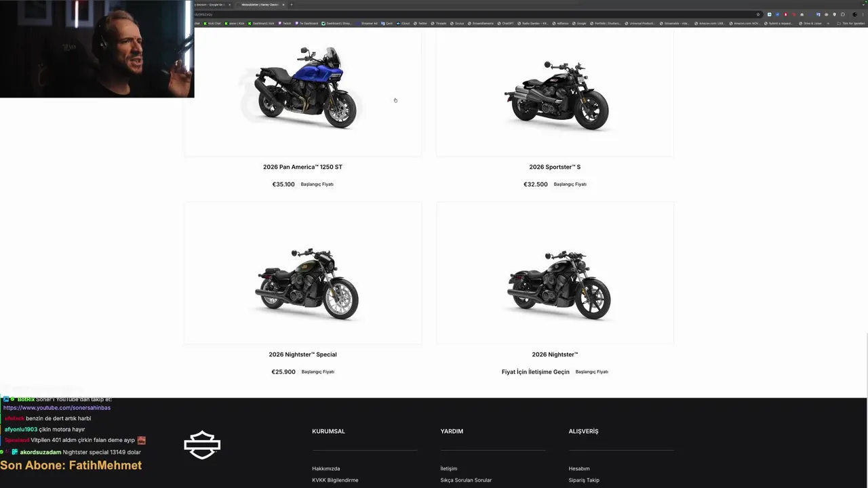Open the Dashboard | Kick bookmark
Viewport: 868px width, 488px height.
(x=262, y=23)
